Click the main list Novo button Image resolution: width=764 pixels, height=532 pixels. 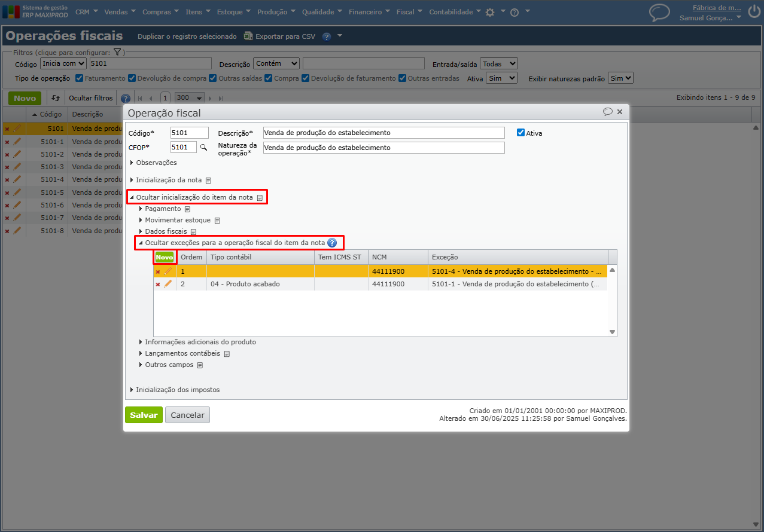pyautogui.click(x=25, y=98)
